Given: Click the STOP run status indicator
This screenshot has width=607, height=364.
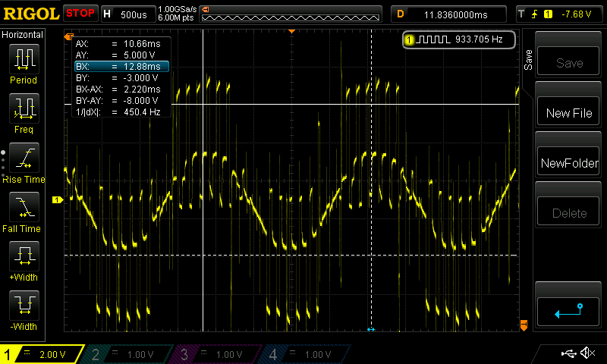Looking at the screenshot, I should click(80, 14).
